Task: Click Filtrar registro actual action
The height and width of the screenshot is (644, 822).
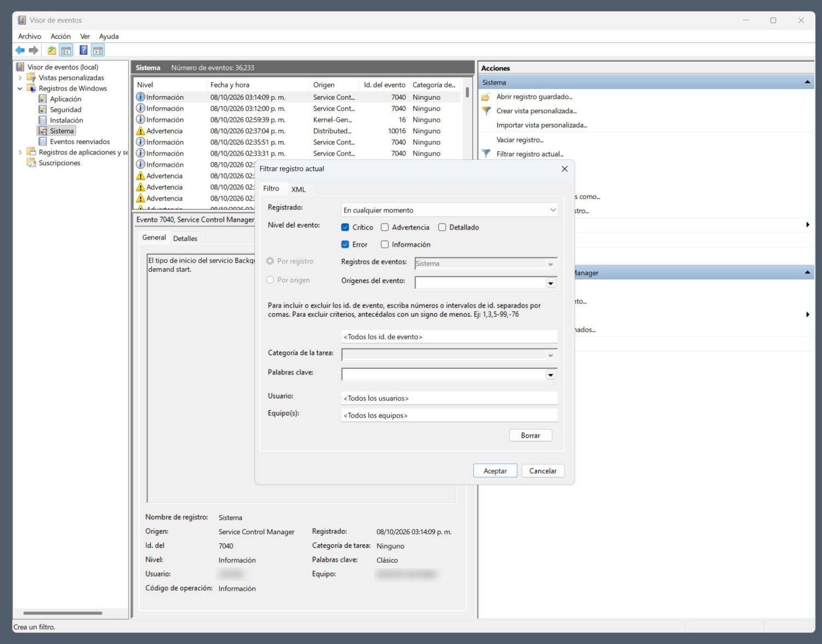Action: (x=530, y=154)
